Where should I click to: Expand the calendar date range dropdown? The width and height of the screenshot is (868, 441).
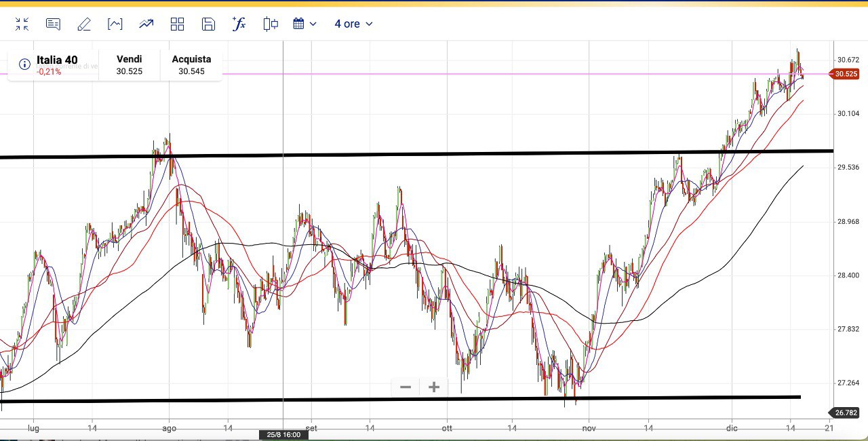coord(304,24)
